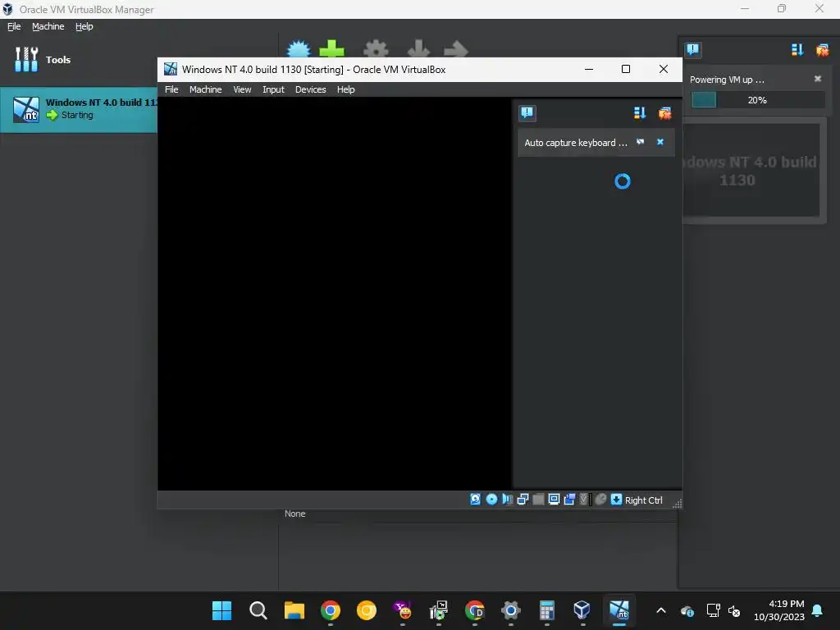Open Calculator from taskbar
This screenshot has height=630, width=840.
point(546,610)
